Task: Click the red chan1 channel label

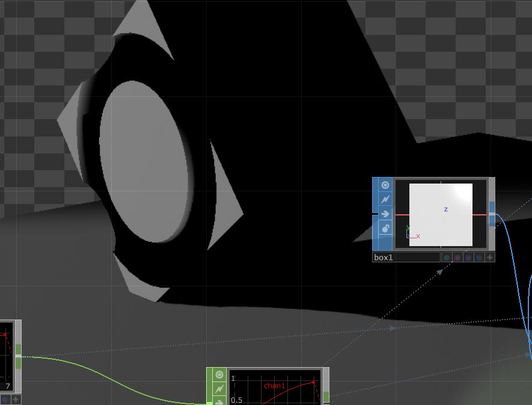Action: (275, 386)
